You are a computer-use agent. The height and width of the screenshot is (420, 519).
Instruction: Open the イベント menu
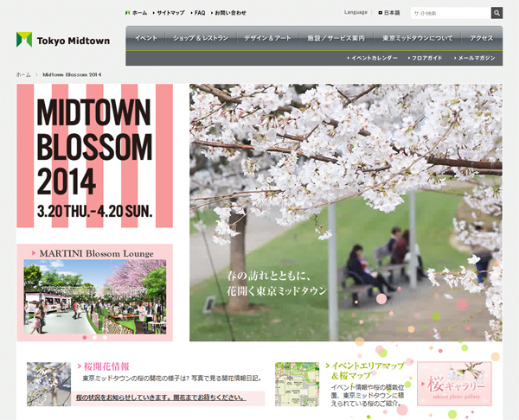tap(145, 38)
